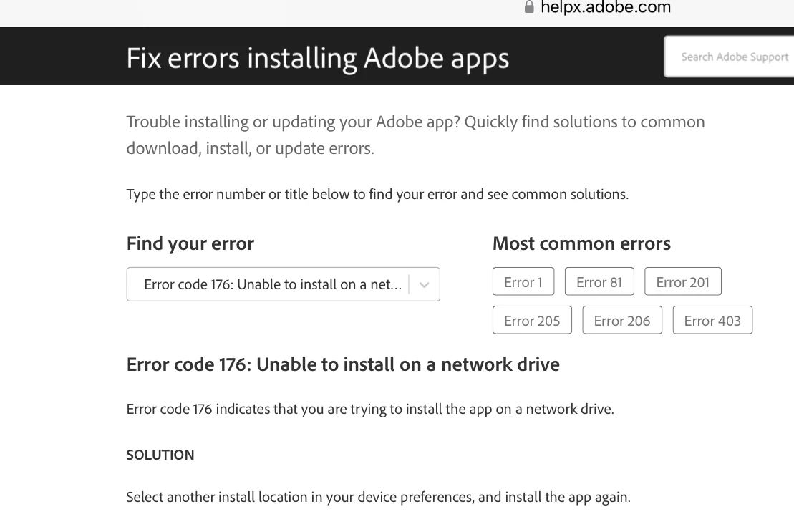794x532 pixels.
Task: Click the Trouble installing or updating intro paragraph
Action: pos(415,135)
